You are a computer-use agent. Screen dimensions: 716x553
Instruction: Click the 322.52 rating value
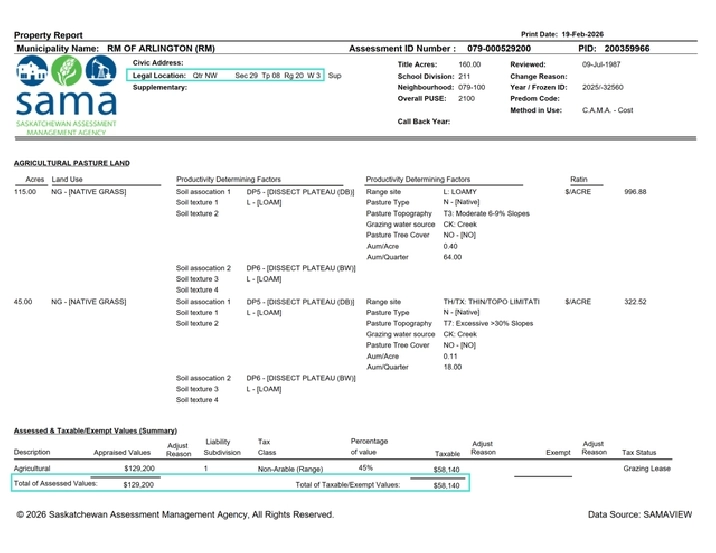point(635,301)
